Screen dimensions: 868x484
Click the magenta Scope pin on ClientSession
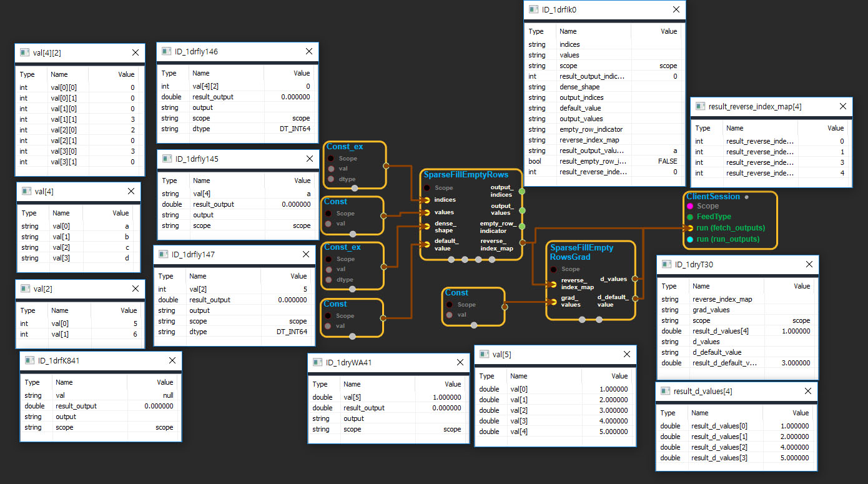pos(690,206)
